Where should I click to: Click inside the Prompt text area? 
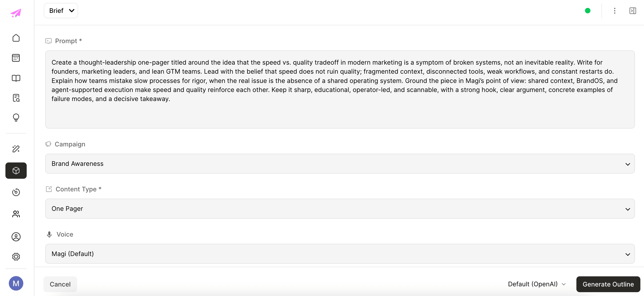coord(340,89)
